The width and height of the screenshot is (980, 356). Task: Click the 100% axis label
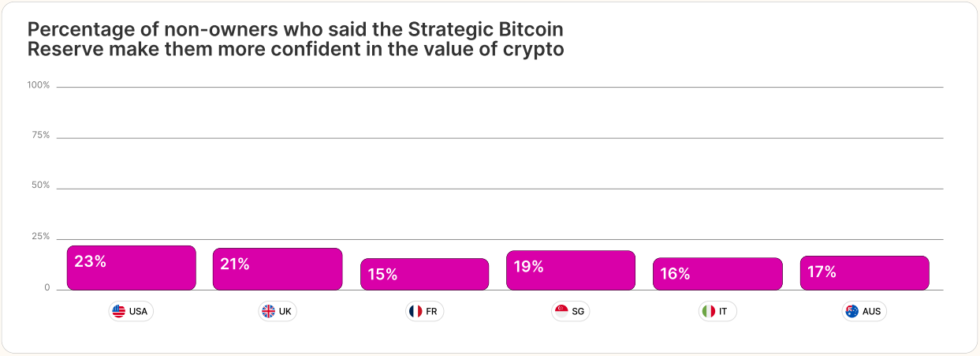coord(39,84)
